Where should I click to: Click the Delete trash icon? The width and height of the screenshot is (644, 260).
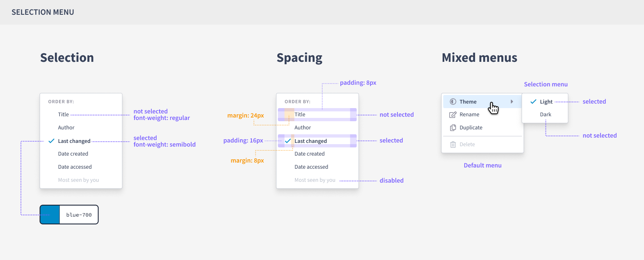[x=453, y=145]
